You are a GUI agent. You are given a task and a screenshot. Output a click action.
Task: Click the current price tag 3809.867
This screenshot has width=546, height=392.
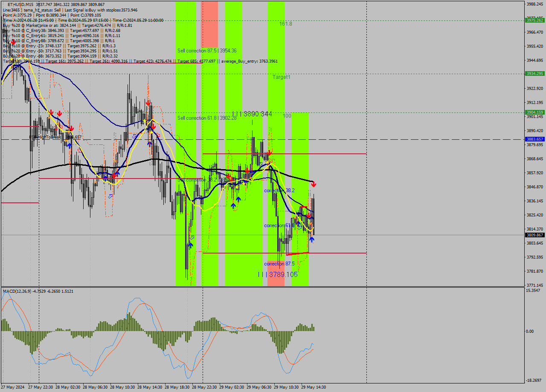pos(535,235)
